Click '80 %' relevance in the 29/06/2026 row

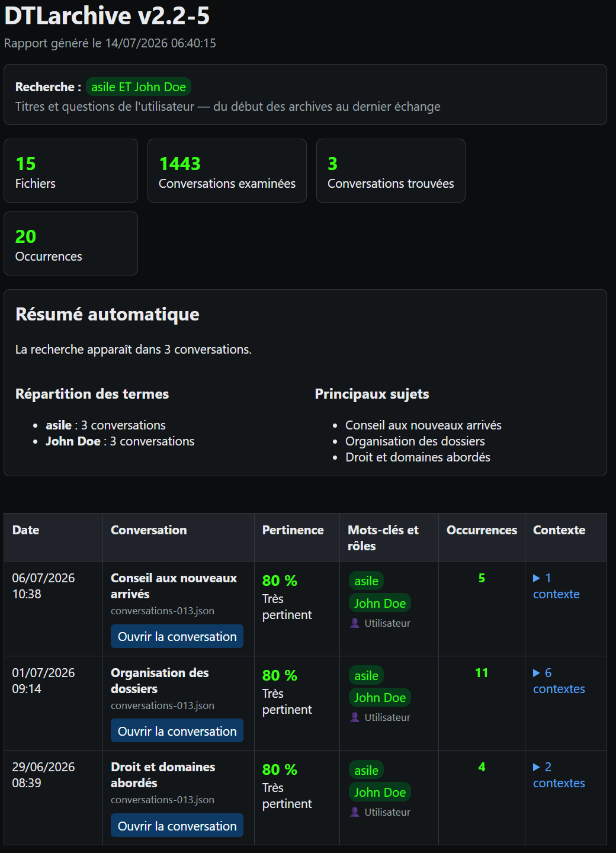tap(280, 769)
